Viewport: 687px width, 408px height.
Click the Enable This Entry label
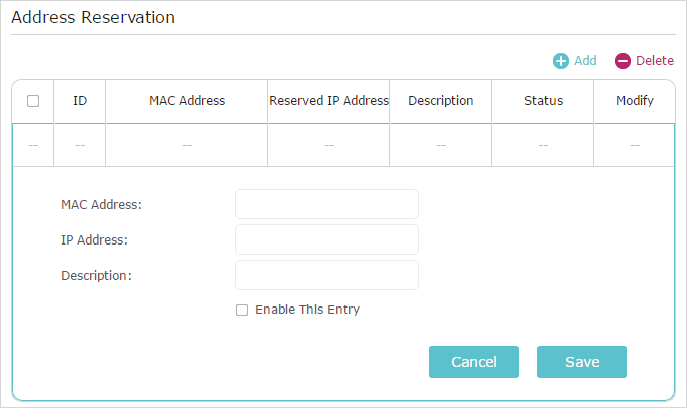pyautogui.click(x=308, y=309)
